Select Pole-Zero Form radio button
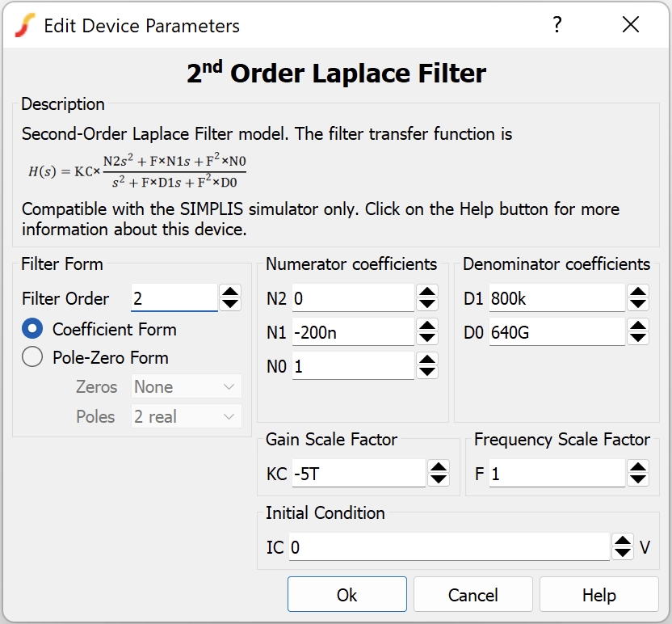This screenshot has height=624, width=672. pyautogui.click(x=32, y=356)
